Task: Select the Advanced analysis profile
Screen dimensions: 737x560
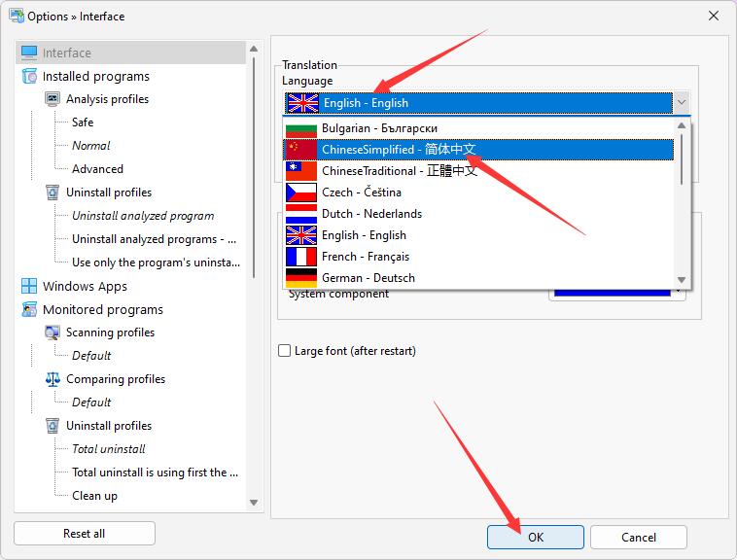Action: [x=97, y=168]
